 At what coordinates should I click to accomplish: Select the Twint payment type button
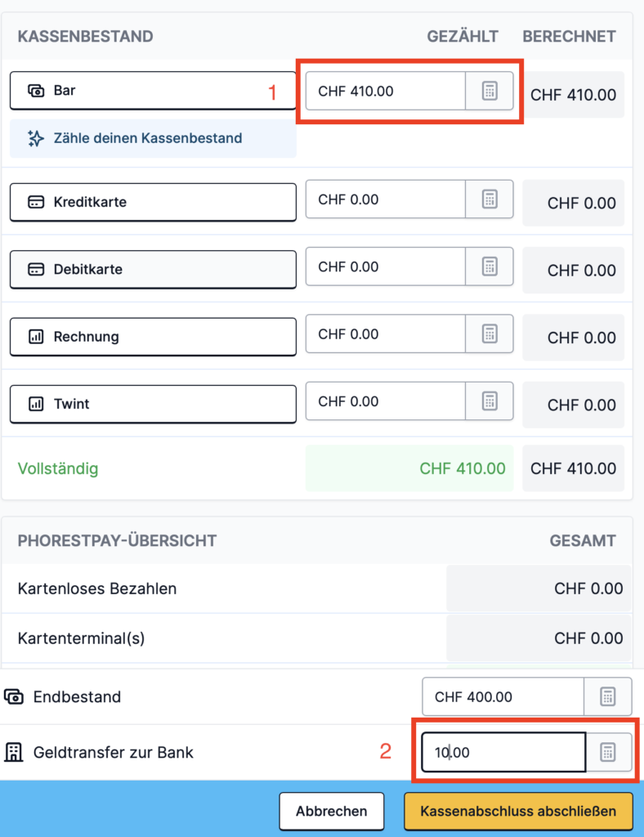click(153, 404)
